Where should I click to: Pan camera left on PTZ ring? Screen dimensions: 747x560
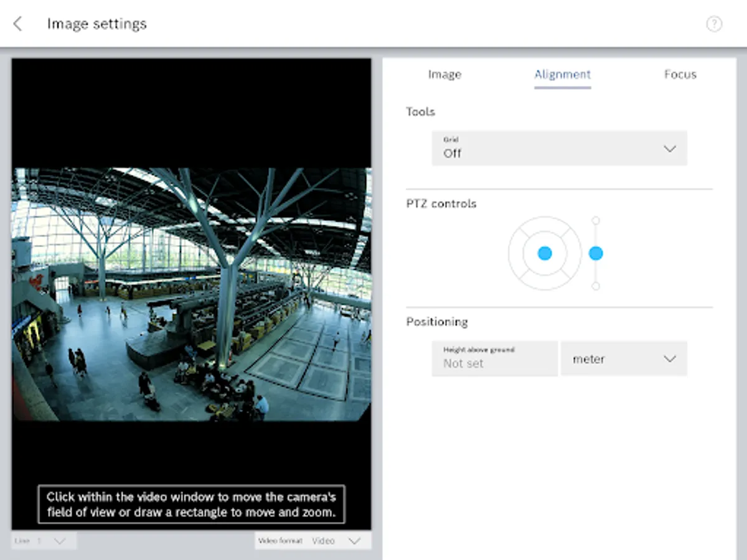pyautogui.click(x=516, y=253)
